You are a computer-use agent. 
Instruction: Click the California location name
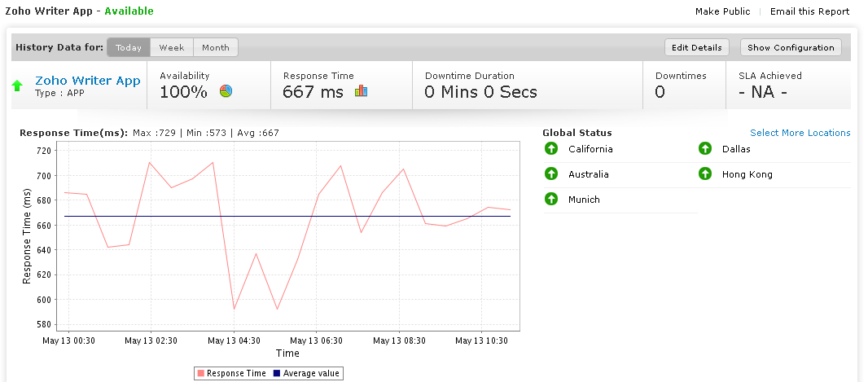pos(590,149)
